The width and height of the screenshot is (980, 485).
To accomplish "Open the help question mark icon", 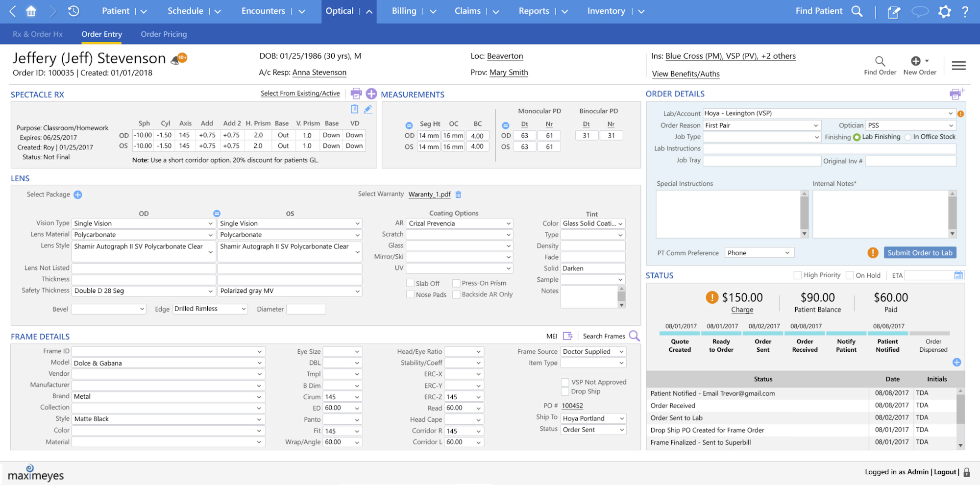I will click(x=965, y=11).
